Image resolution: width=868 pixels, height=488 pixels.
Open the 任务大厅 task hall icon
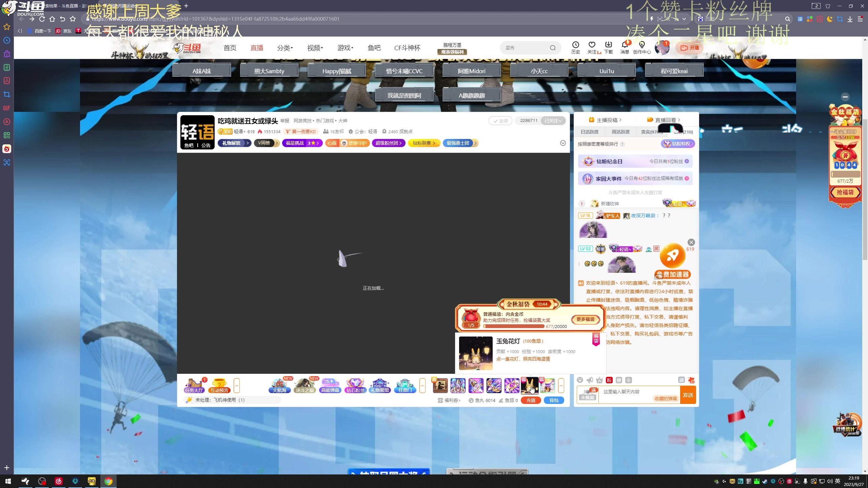point(194,385)
